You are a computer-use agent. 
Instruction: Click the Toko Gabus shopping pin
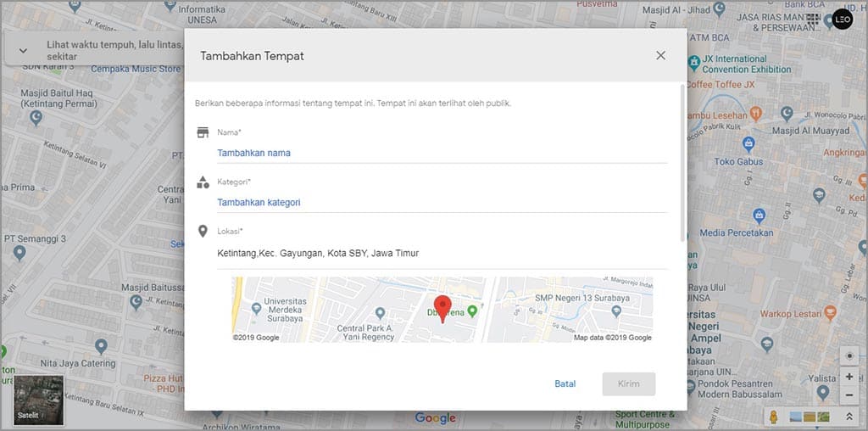748,144
